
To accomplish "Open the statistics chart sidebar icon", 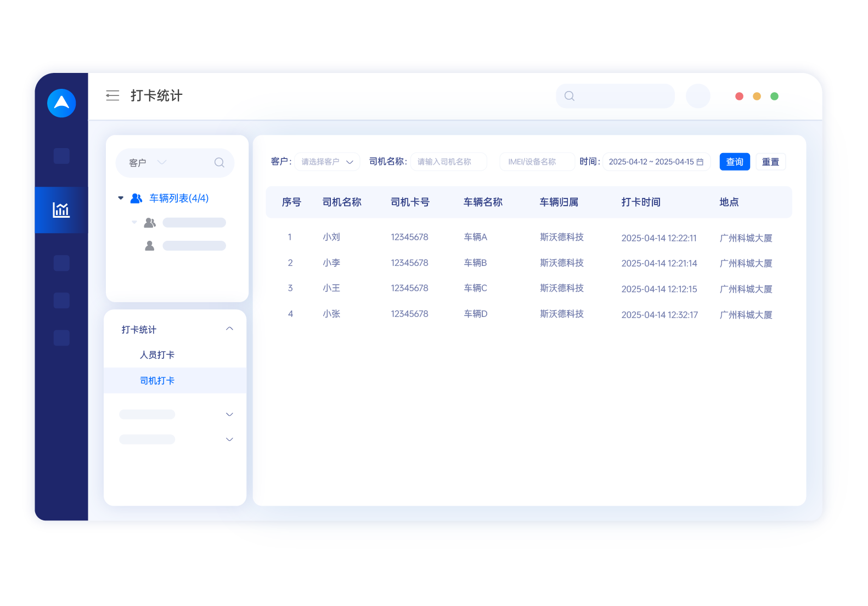I will point(61,210).
